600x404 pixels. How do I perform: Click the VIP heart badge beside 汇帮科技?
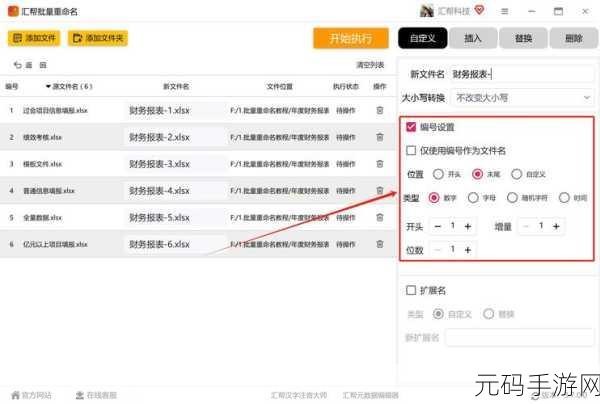[x=479, y=10]
